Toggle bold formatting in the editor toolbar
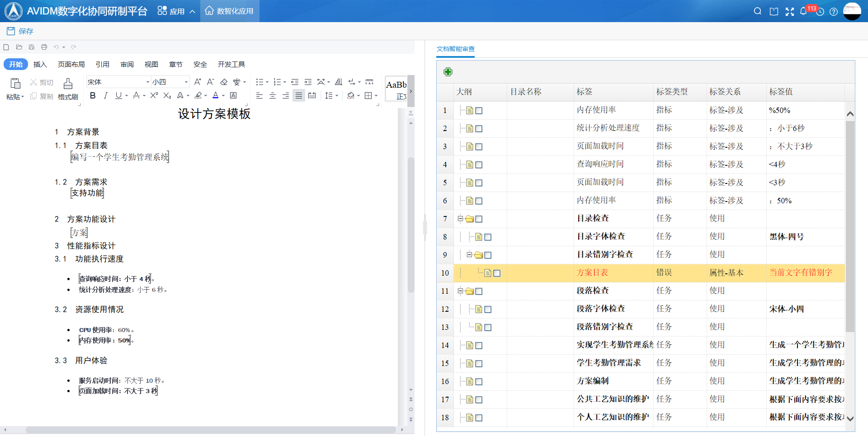The image size is (868, 436). [93, 95]
